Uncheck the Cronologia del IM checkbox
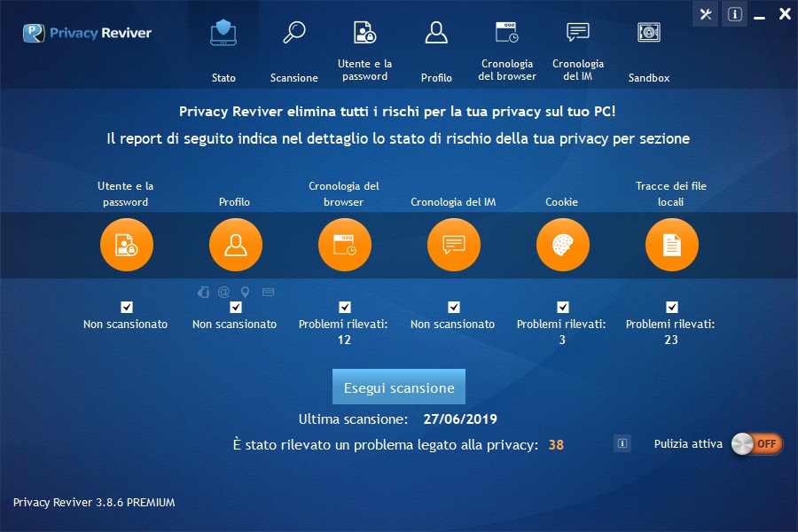The image size is (798, 532). (454, 307)
